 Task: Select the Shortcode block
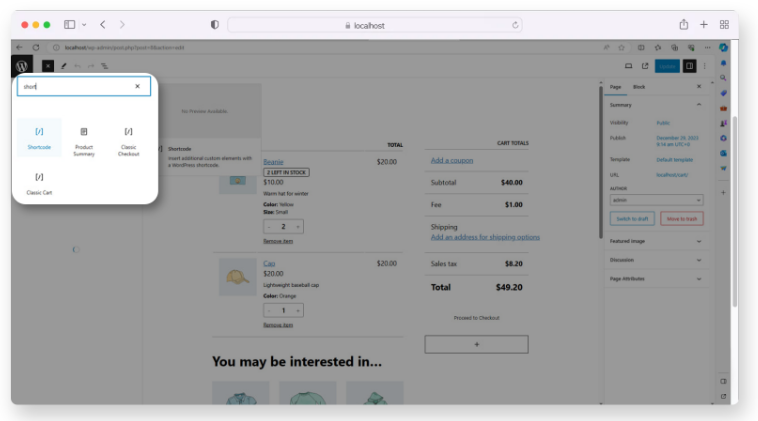pyautogui.click(x=39, y=137)
